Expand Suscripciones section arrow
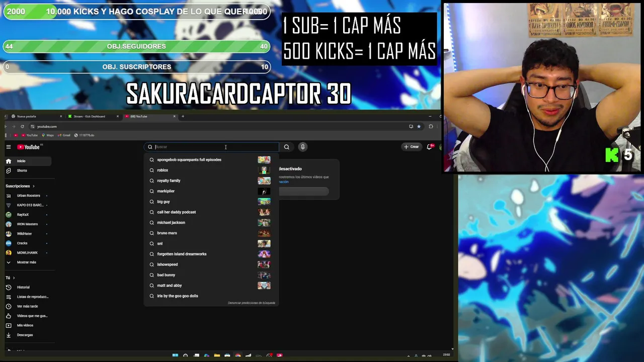644x362 pixels. coord(34,186)
